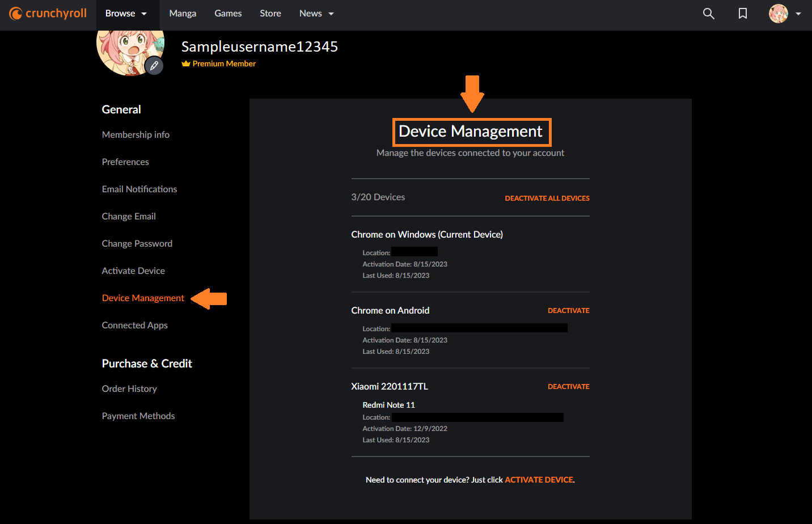Click the Sampleusername12345 username
The image size is (812, 524).
tap(260, 47)
